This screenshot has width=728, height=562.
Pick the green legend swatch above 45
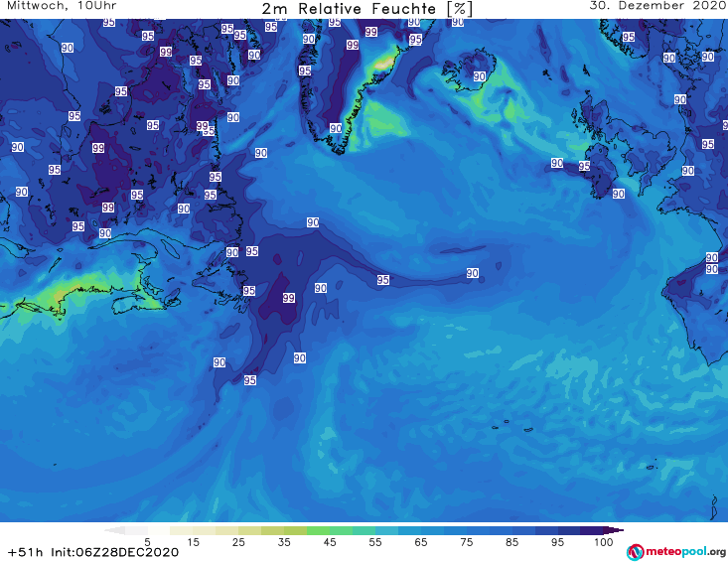[318, 530]
